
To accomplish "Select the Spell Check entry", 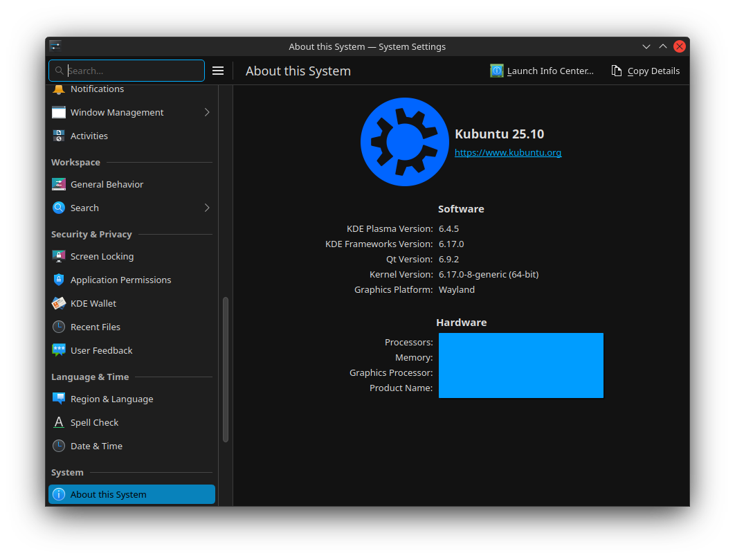I will click(x=131, y=422).
